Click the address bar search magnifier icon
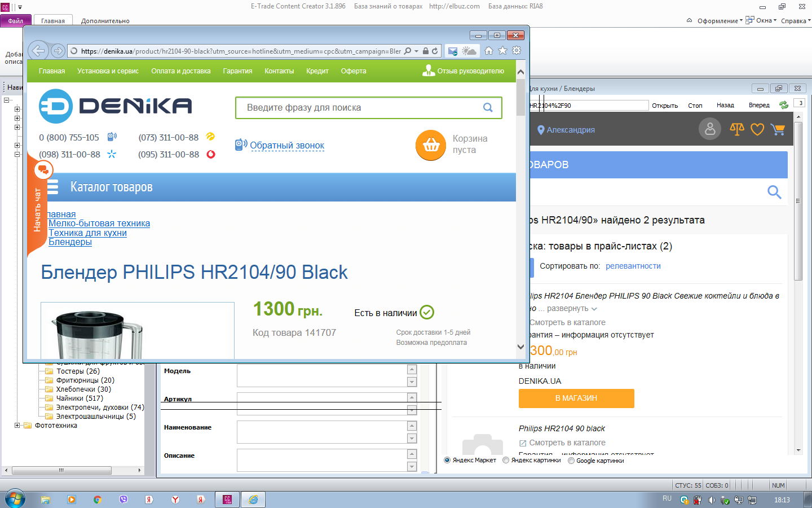Image resolution: width=812 pixels, height=508 pixels. click(x=408, y=51)
